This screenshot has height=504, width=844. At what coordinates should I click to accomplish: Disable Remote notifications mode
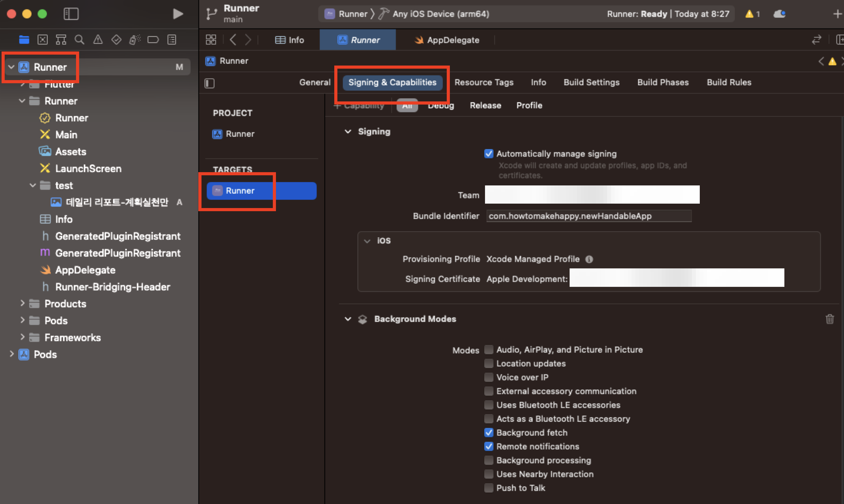489,446
